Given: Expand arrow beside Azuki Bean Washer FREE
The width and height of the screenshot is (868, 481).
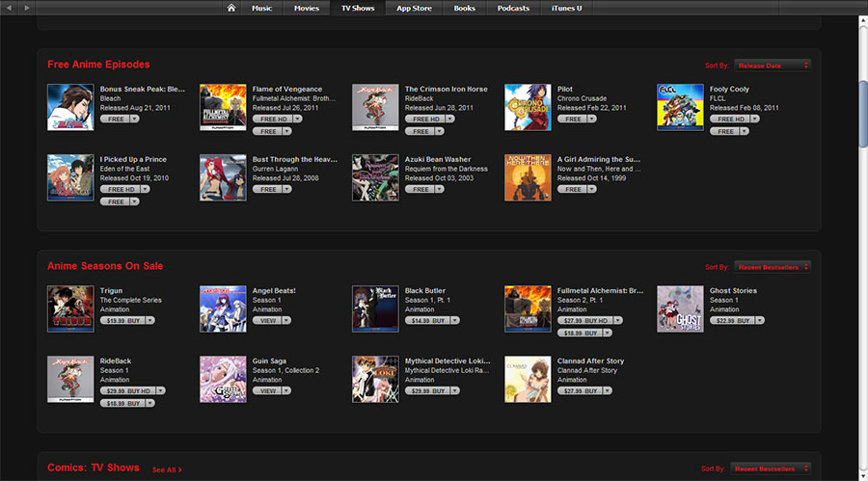Looking at the screenshot, I should (x=440, y=189).
